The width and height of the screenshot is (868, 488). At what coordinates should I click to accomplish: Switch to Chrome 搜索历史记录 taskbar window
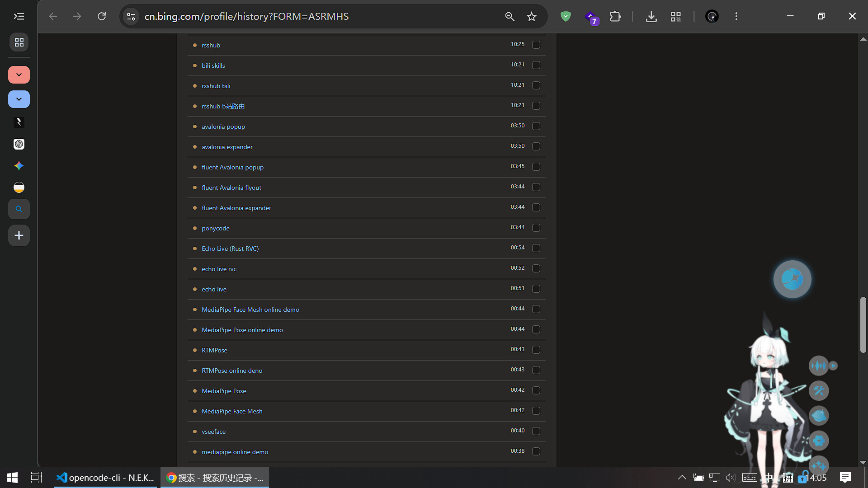click(x=215, y=478)
